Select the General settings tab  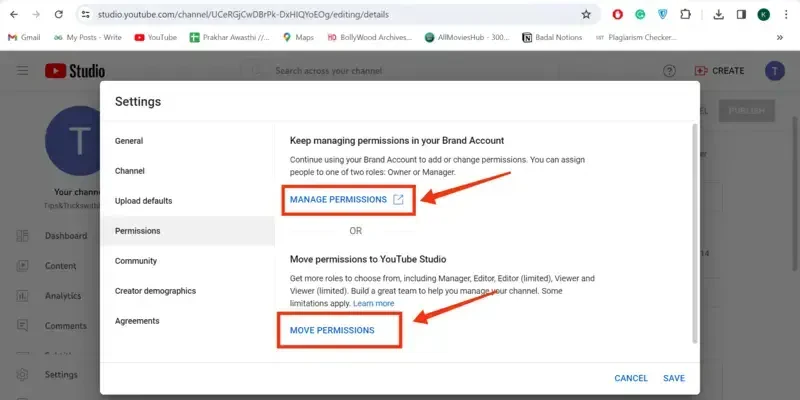[188, 141]
